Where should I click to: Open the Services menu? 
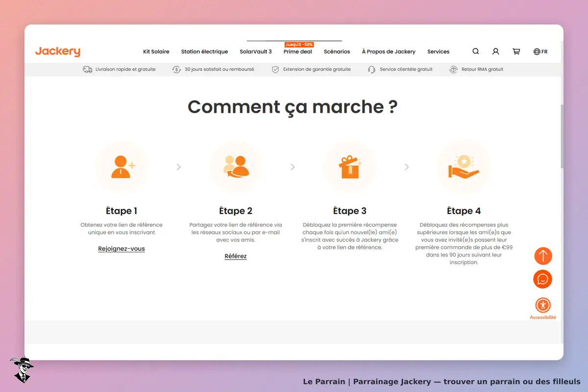[x=439, y=51]
